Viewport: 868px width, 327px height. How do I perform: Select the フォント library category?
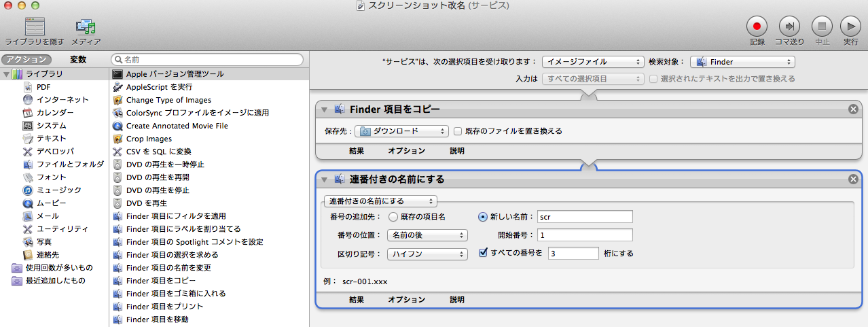tap(52, 177)
